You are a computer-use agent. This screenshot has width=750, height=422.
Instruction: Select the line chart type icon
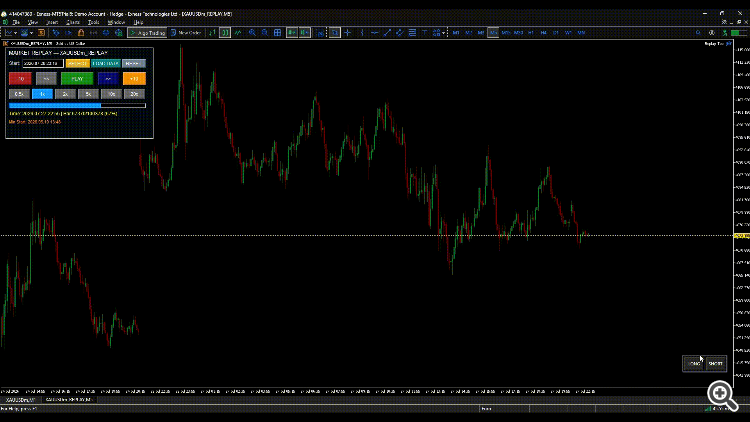click(238, 33)
